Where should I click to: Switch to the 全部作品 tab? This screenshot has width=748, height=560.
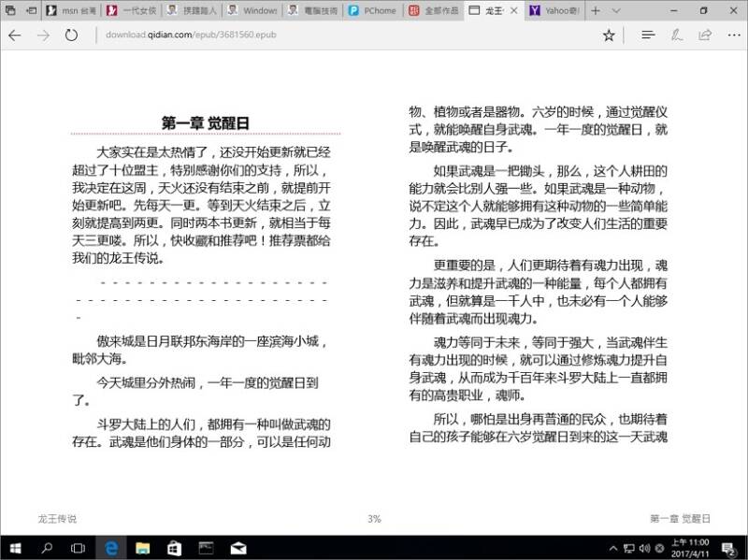[434, 10]
